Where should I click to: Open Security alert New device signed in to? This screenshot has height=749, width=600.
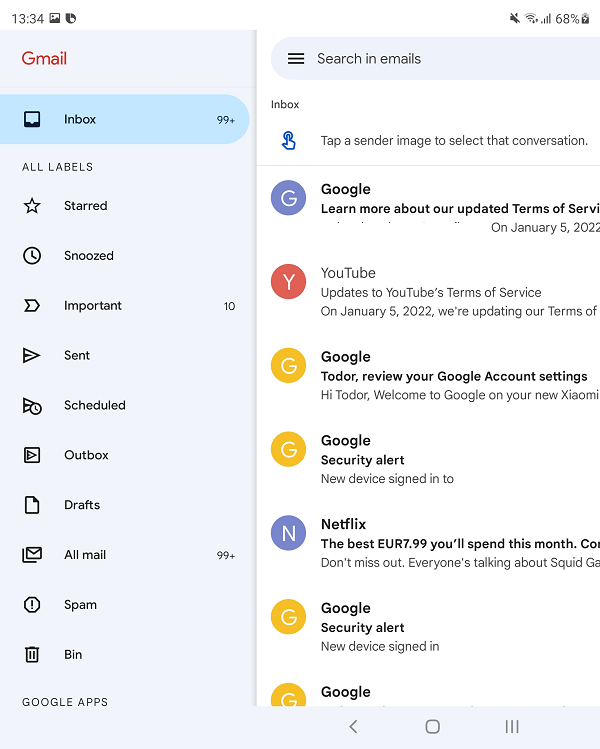point(429,459)
